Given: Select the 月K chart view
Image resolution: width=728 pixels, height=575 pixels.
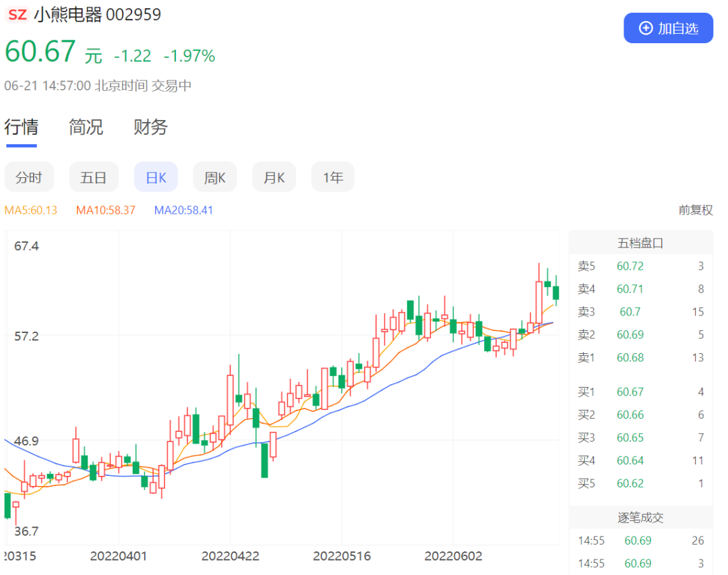Looking at the screenshot, I should [x=274, y=177].
